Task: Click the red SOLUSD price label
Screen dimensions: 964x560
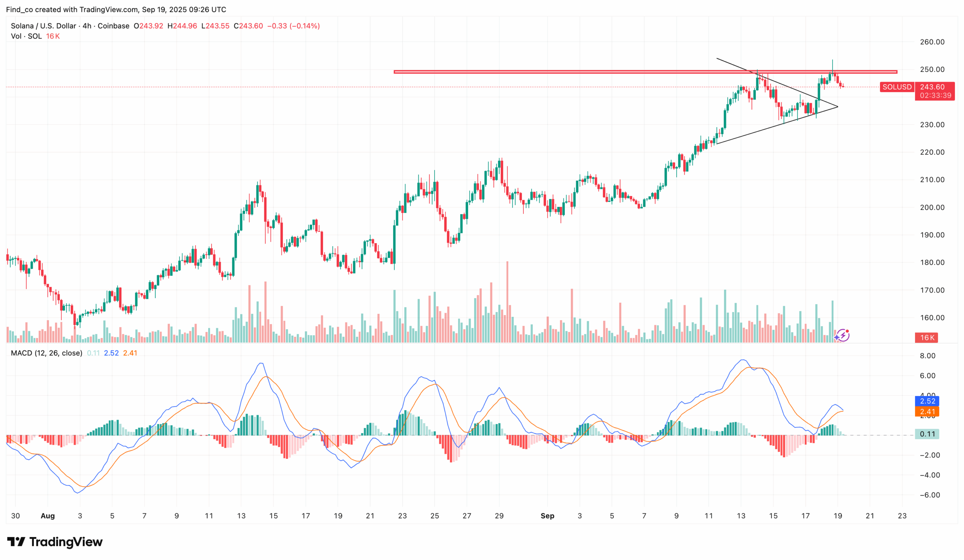Action: pos(897,87)
